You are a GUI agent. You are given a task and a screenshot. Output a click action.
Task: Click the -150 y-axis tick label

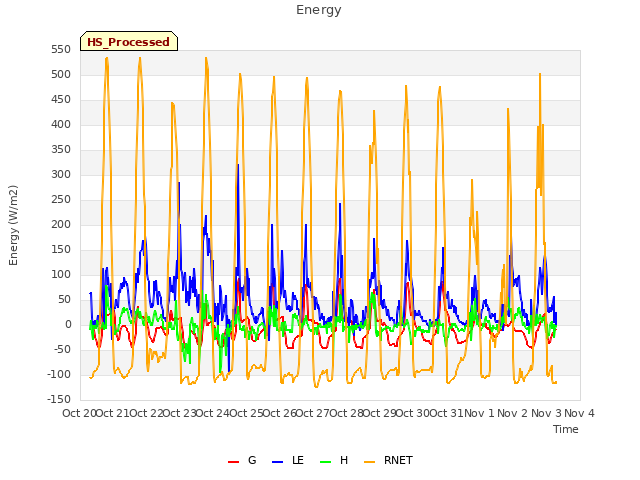[x=60, y=399]
